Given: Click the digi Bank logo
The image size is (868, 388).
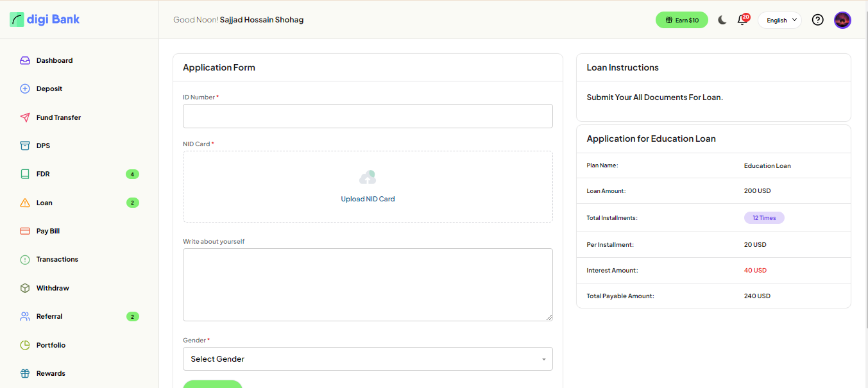Looking at the screenshot, I should click(x=45, y=19).
